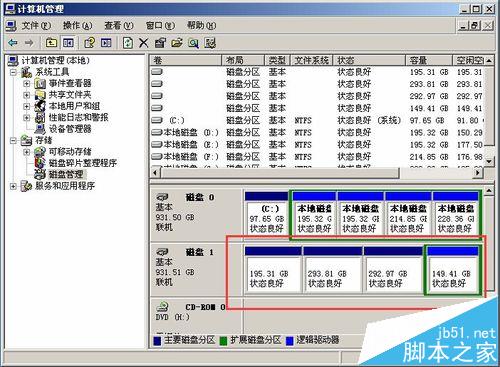This screenshot has width=500, height=367.
Task: Select the 293.81 GB partition on disk 1
Action: pyautogui.click(x=332, y=269)
